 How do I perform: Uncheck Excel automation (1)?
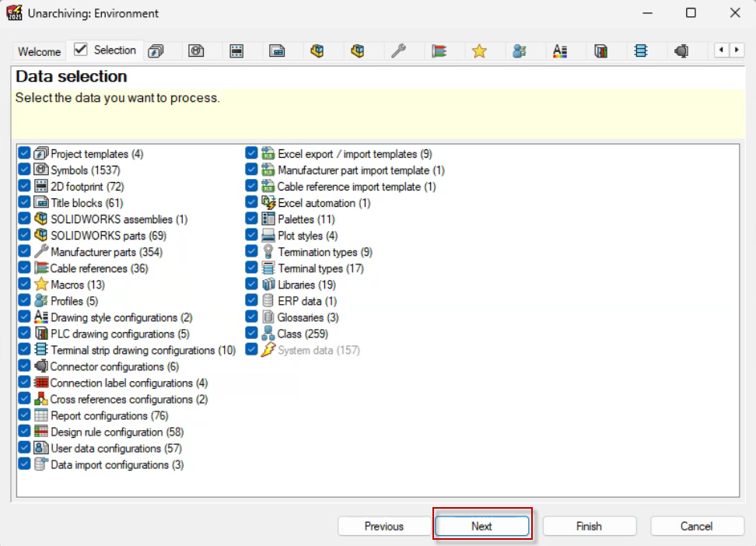click(251, 202)
